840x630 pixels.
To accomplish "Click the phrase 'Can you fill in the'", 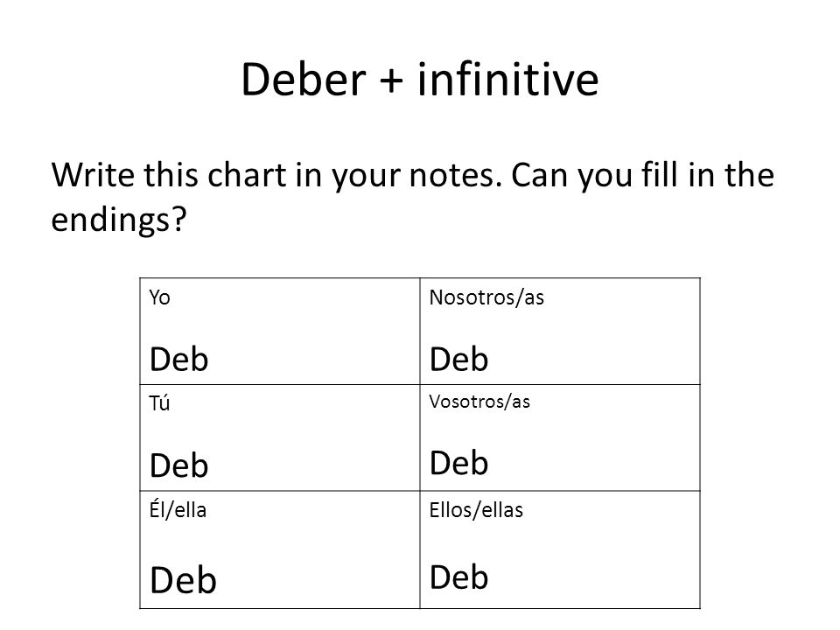I will tap(642, 175).
